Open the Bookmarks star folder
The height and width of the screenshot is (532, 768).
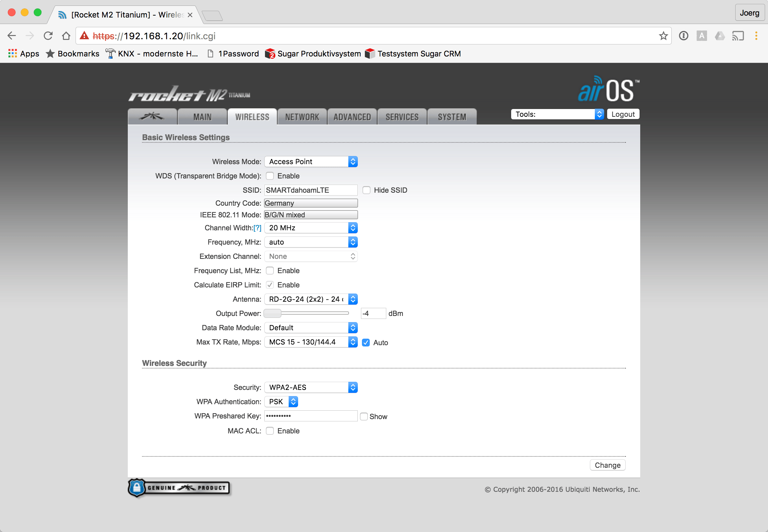[x=72, y=54]
